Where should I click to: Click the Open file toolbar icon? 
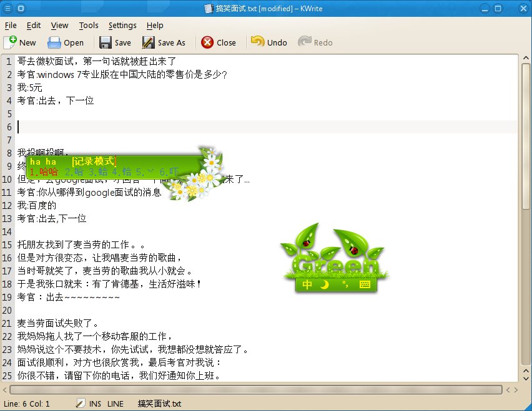54,42
